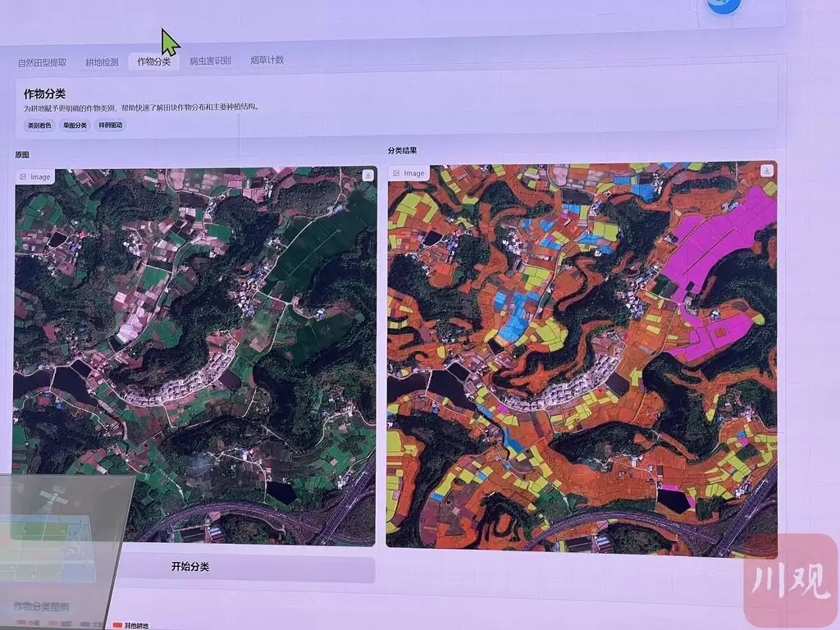Screen dimensions: 840x630
Task: Toggle the 单图分类 tag
Action: 75,126
